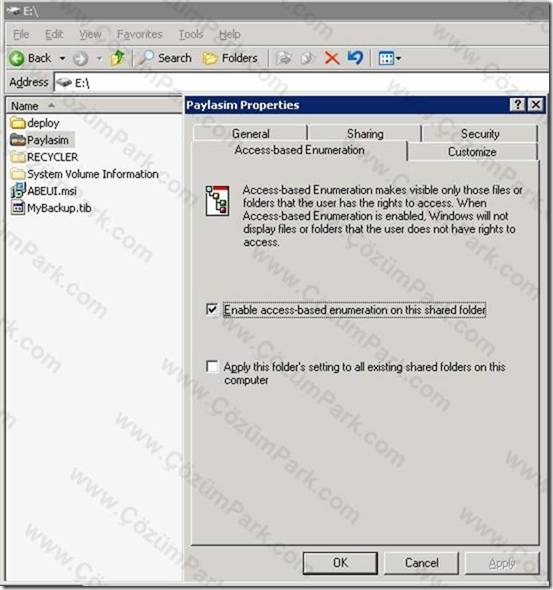Image resolution: width=553 pixels, height=590 pixels.
Task: Switch to the Security tab
Action: (480, 134)
